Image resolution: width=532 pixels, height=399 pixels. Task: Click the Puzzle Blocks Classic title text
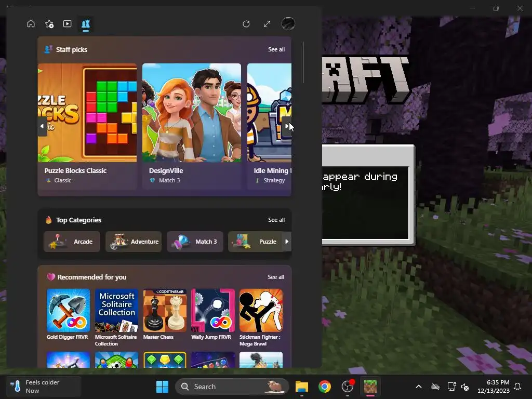(x=75, y=170)
